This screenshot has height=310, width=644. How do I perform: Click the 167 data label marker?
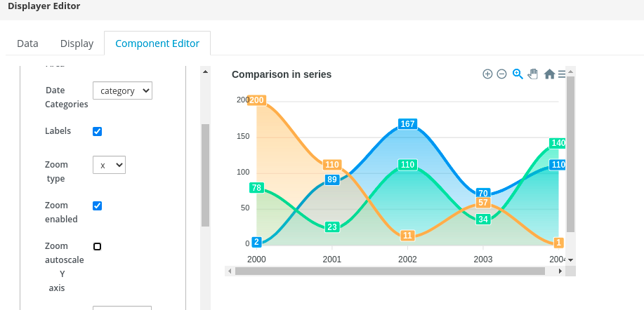pyautogui.click(x=407, y=124)
